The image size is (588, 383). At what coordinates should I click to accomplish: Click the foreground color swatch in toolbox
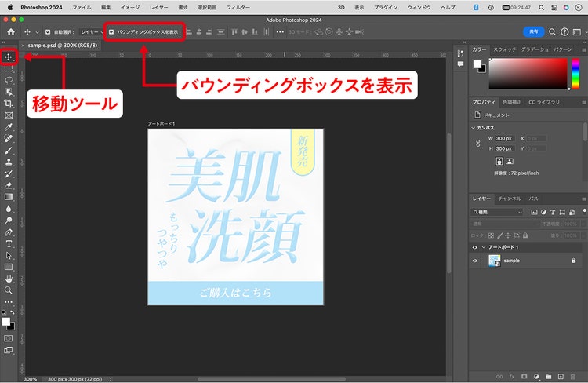click(x=6, y=322)
